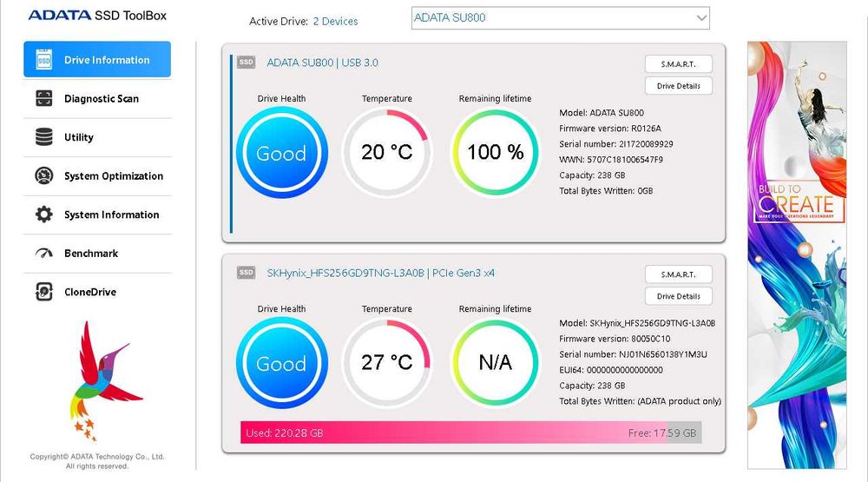868x482 pixels.
Task: Open the Diagnostic Scan section
Action: (97, 99)
